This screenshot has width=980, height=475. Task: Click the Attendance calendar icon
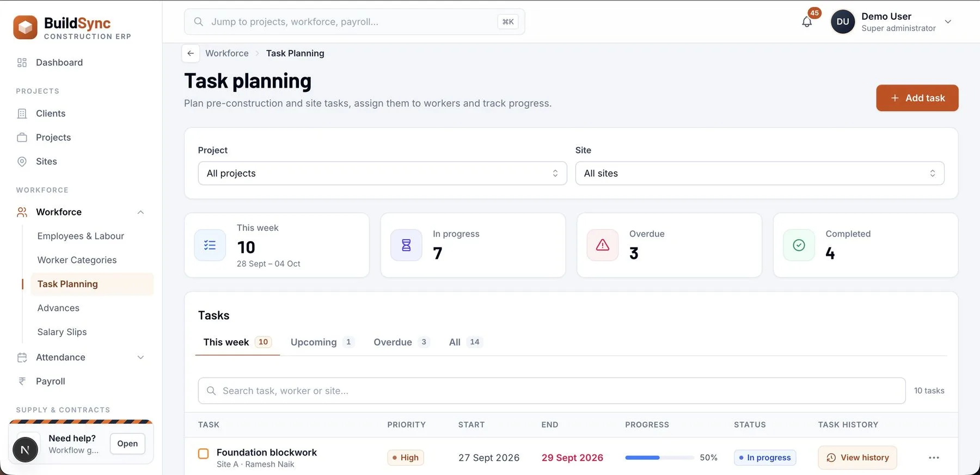click(22, 357)
